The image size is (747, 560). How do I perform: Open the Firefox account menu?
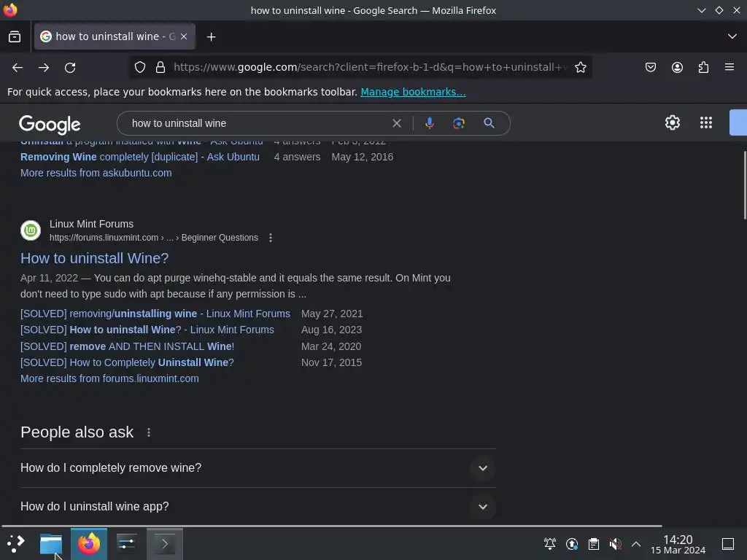click(677, 67)
